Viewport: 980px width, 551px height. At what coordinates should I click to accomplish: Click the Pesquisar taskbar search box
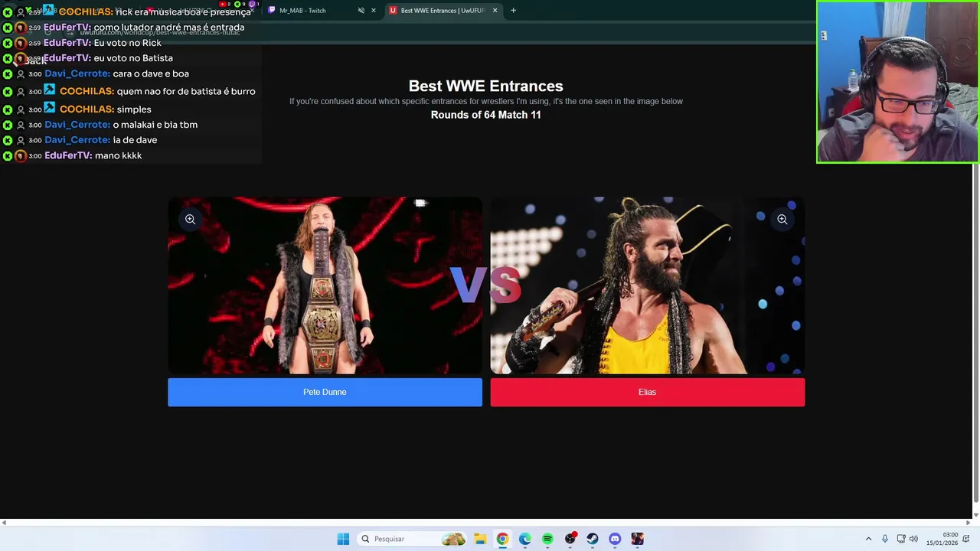pos(412,539)
